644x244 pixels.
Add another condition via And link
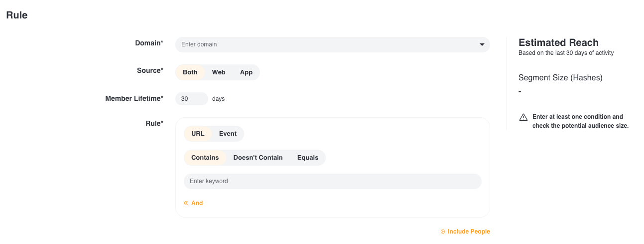(197, 203)
